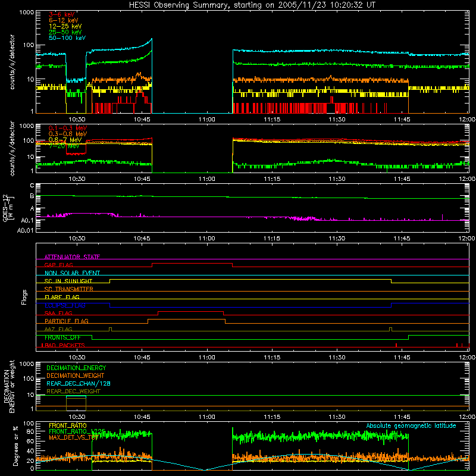Click the Absolute geomagnetic latitude label
The image size is (476, 476).
(x=411, y=425)
